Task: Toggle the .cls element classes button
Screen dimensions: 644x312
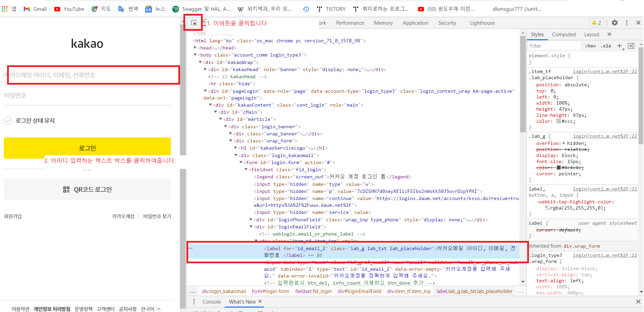Action: 606,46
